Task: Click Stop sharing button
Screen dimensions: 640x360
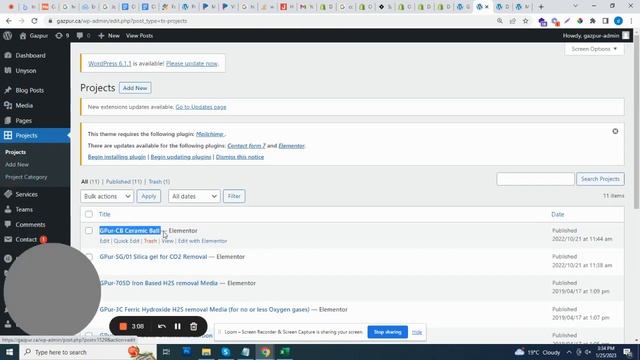Action: click(387, 332)
